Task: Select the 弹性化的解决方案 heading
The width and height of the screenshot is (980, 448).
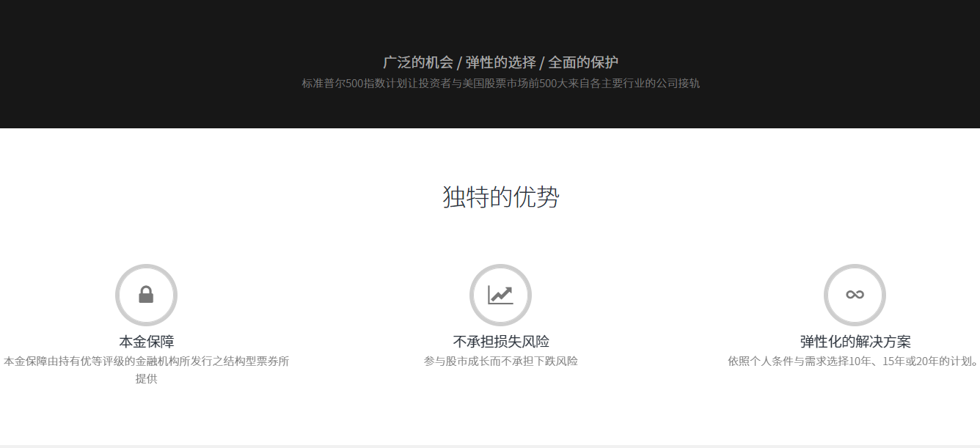Action: [x=855, y=340]
